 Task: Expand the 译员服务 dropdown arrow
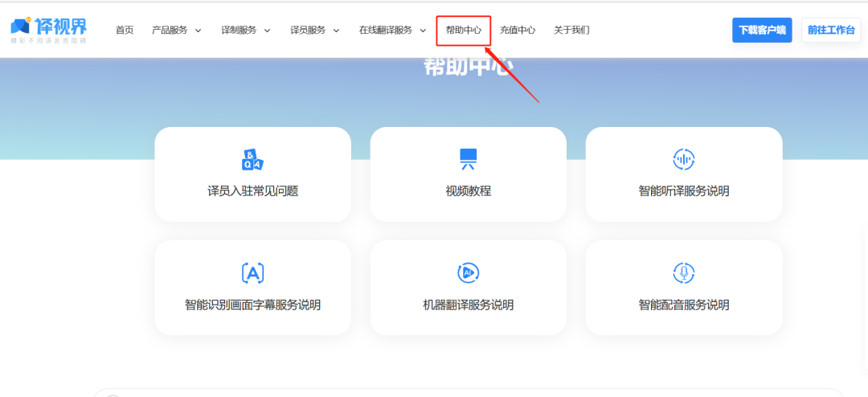[336, 31]
